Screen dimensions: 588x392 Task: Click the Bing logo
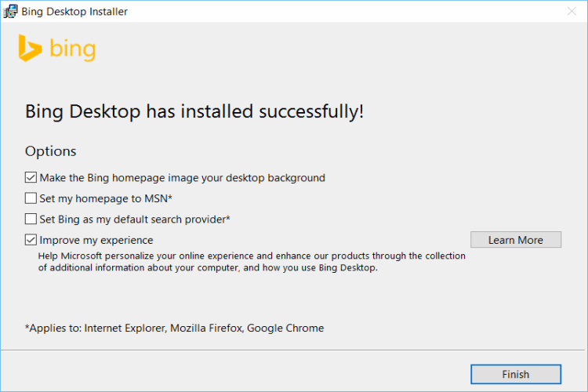57,49
